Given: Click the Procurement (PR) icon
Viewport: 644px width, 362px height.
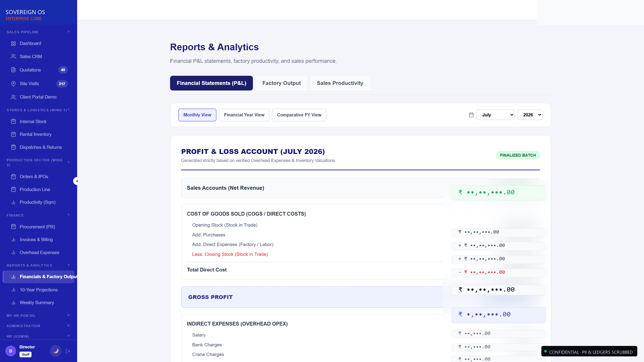Looking at the screenshot, I should point(13,227).
